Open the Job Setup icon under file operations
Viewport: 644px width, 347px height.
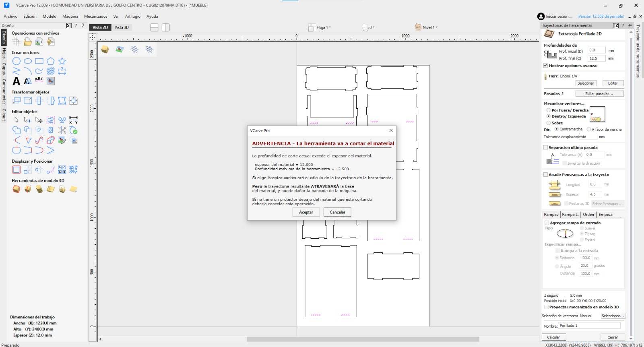point(16,41)
